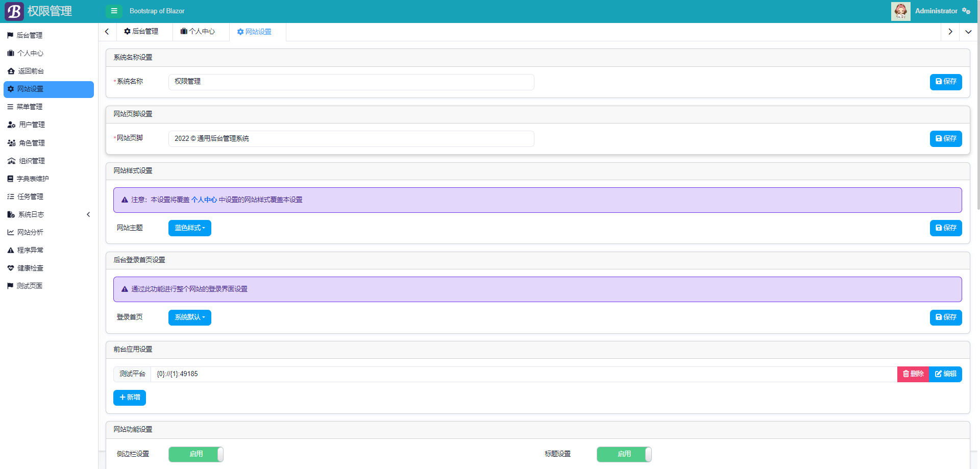Click book icon for 字典表维护

pos(10,179)
